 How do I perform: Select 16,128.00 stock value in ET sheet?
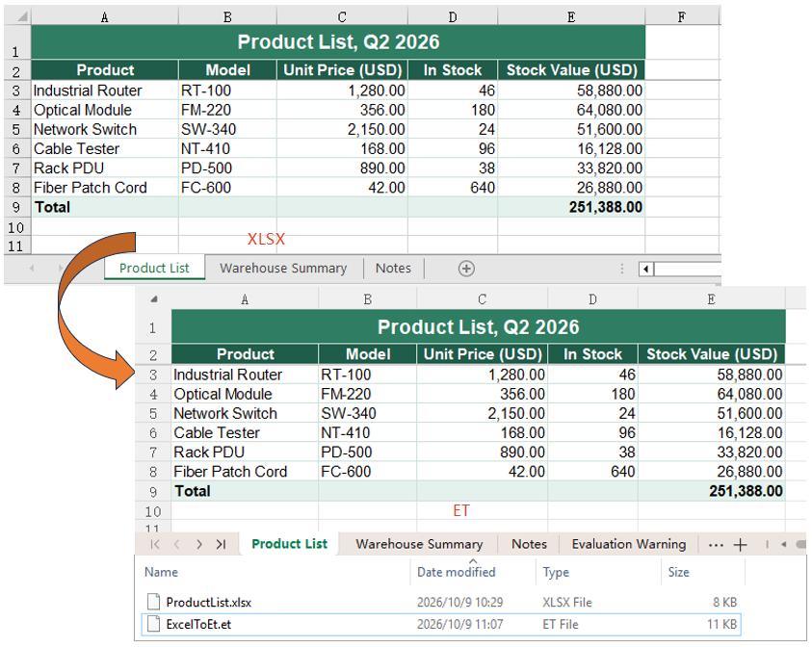coord(712,432)
